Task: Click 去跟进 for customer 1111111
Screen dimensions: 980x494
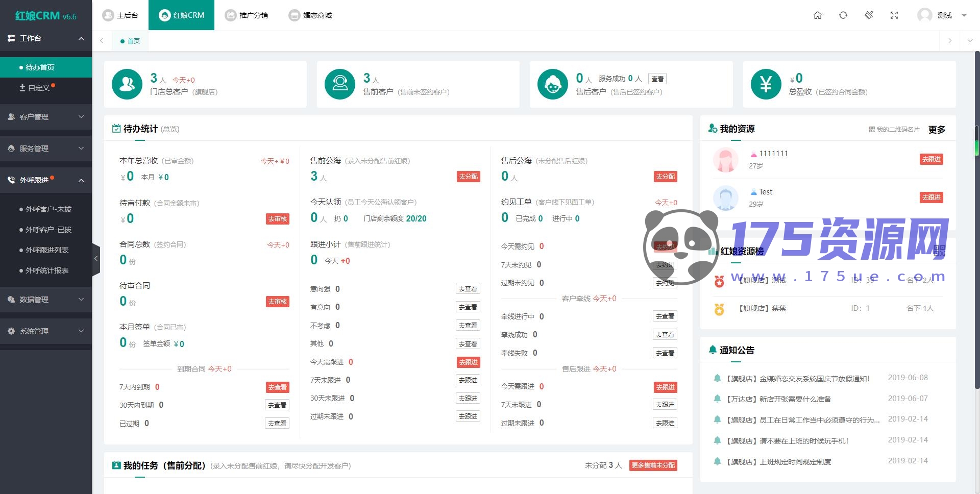Action: pos(932,159)
